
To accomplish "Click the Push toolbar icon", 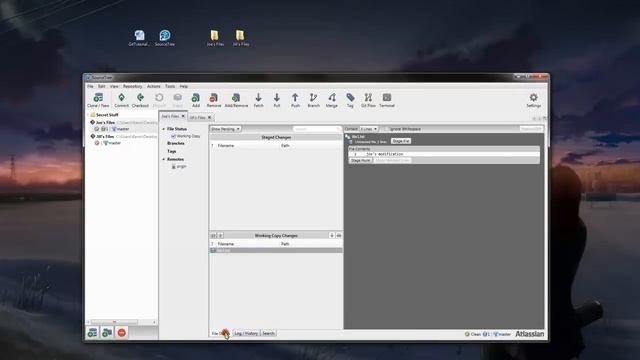I will point(295,100).
